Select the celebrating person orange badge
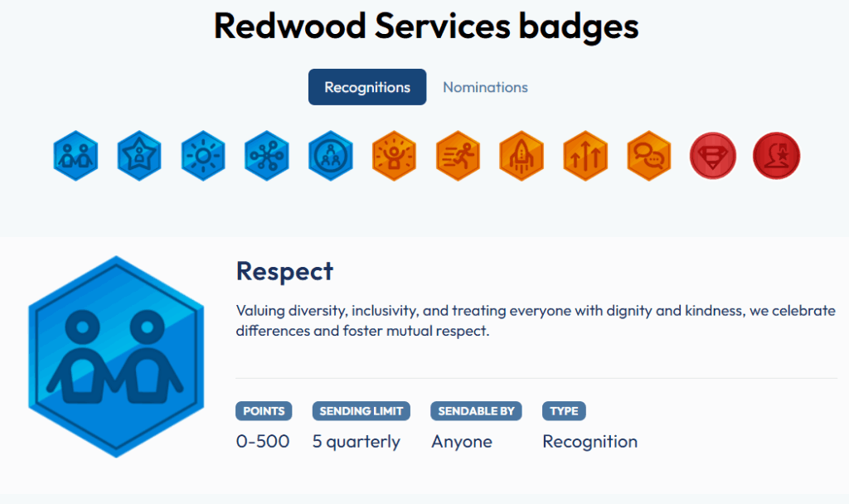 click(x=394, y=156)
